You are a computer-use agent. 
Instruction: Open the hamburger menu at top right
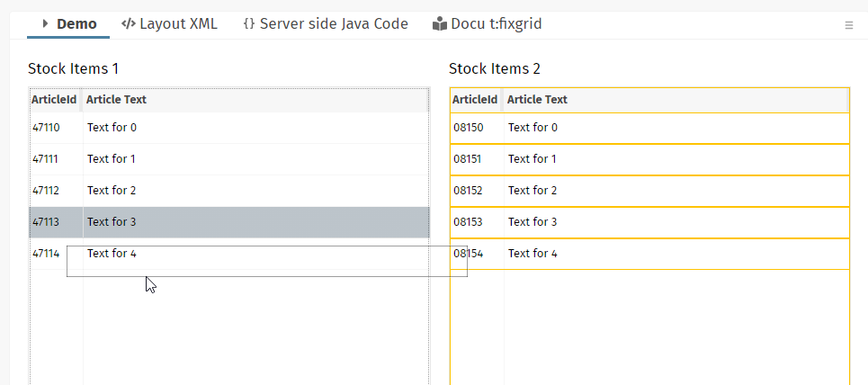point(848,25)
